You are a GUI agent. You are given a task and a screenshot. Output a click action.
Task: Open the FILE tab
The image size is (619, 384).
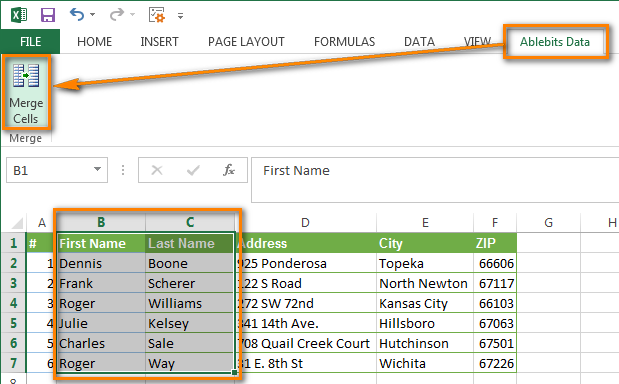tap(30, 41)
